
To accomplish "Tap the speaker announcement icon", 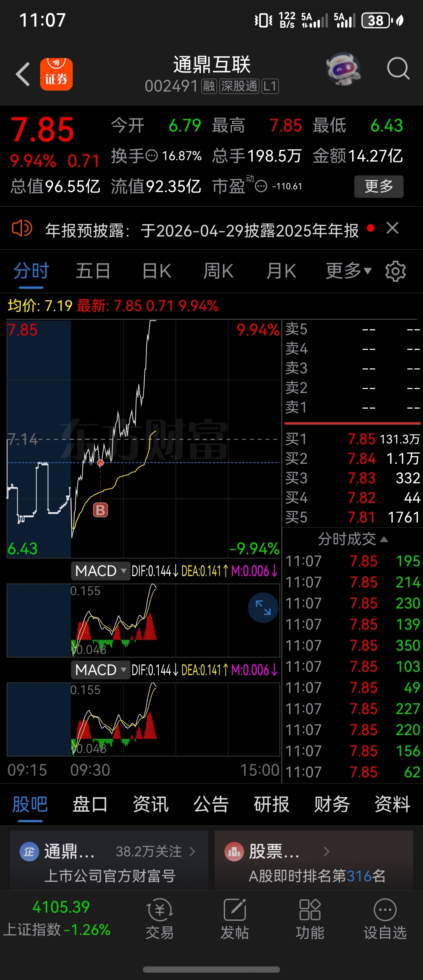I will tap(22, 228).
